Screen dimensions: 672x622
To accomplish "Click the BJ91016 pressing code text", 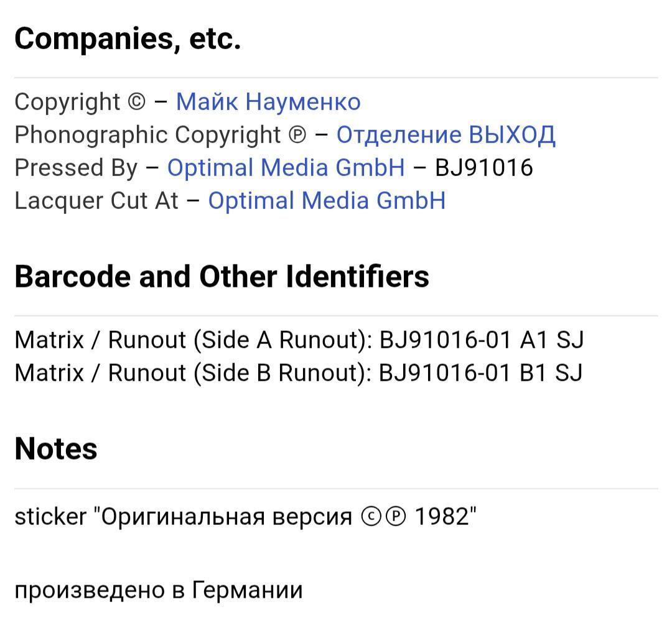I will coord(484,167).
